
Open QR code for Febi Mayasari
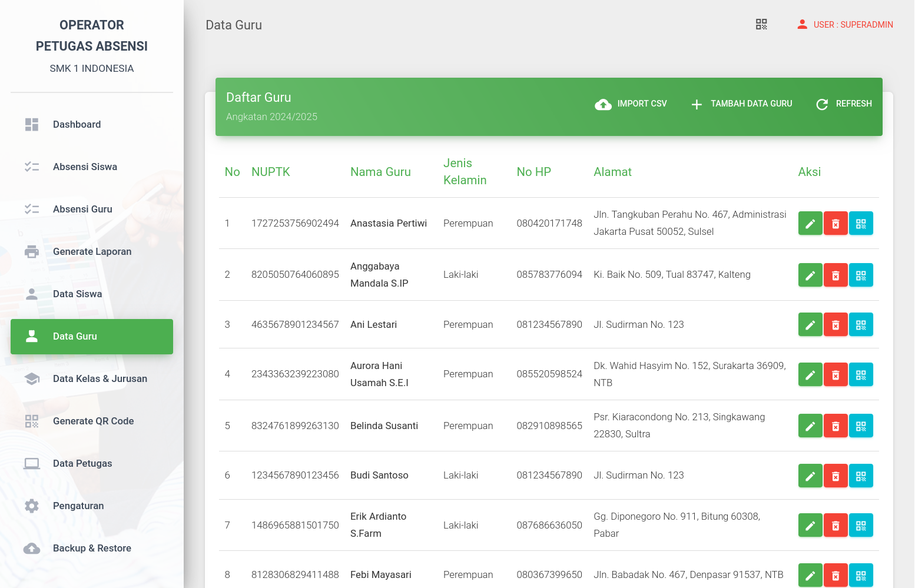coord(861,575)
